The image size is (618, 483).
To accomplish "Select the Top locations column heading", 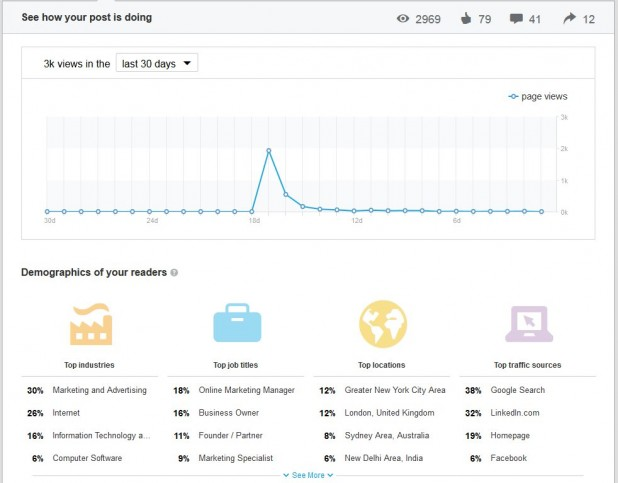I will click(x=382, y=365).
